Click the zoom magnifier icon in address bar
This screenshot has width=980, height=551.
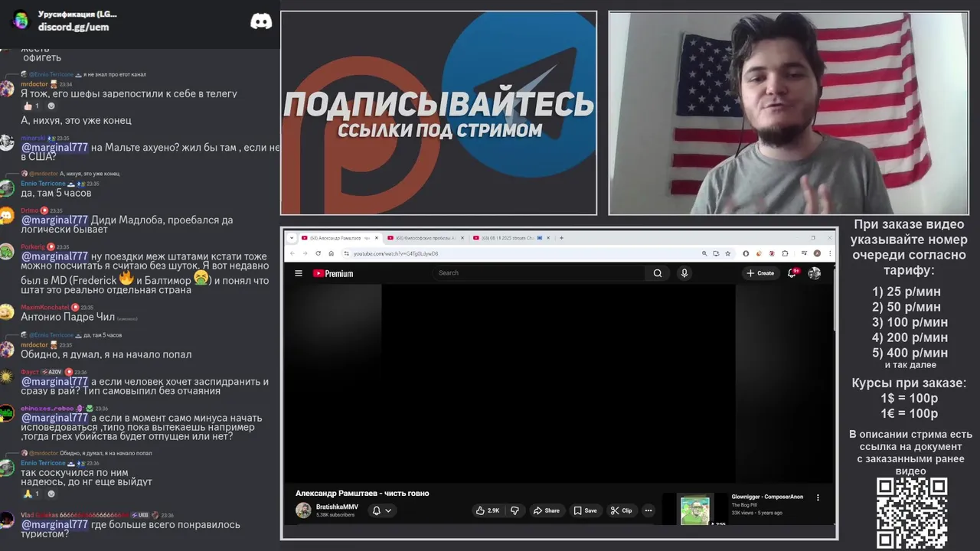[x=704, y=253]
